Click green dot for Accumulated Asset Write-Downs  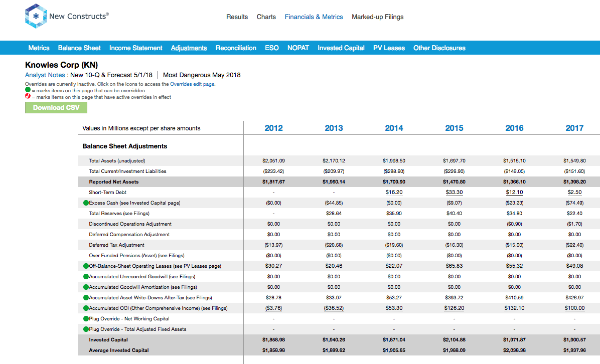(x=86, y=297)
